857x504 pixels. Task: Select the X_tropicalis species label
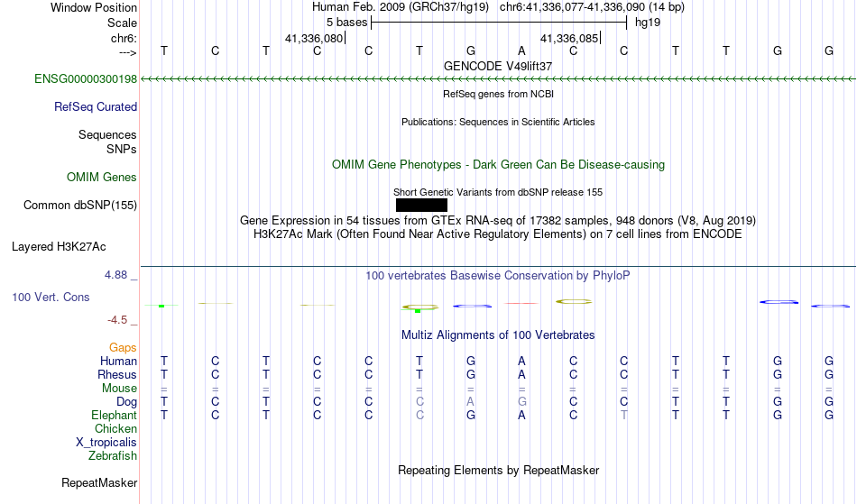pos(106,443)
